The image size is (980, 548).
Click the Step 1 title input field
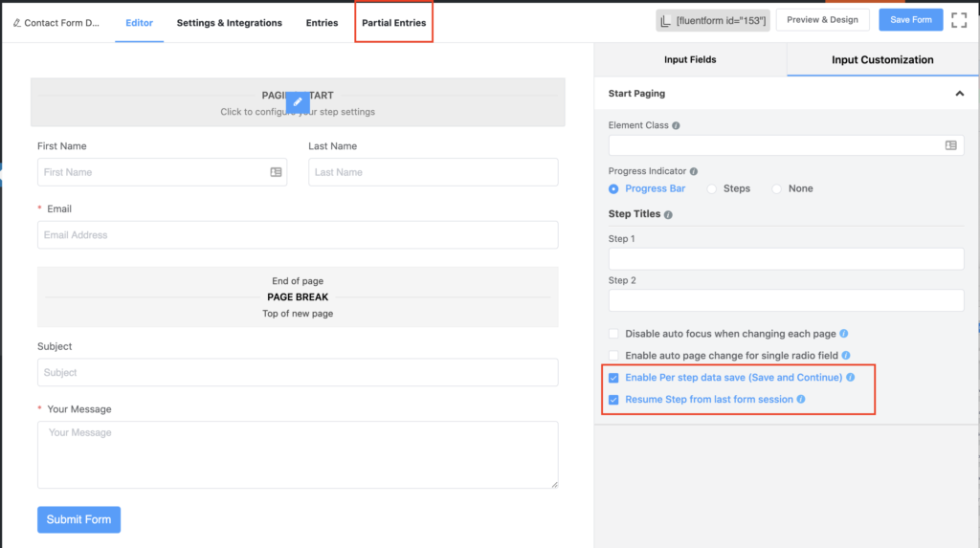[x=786, y=258]
